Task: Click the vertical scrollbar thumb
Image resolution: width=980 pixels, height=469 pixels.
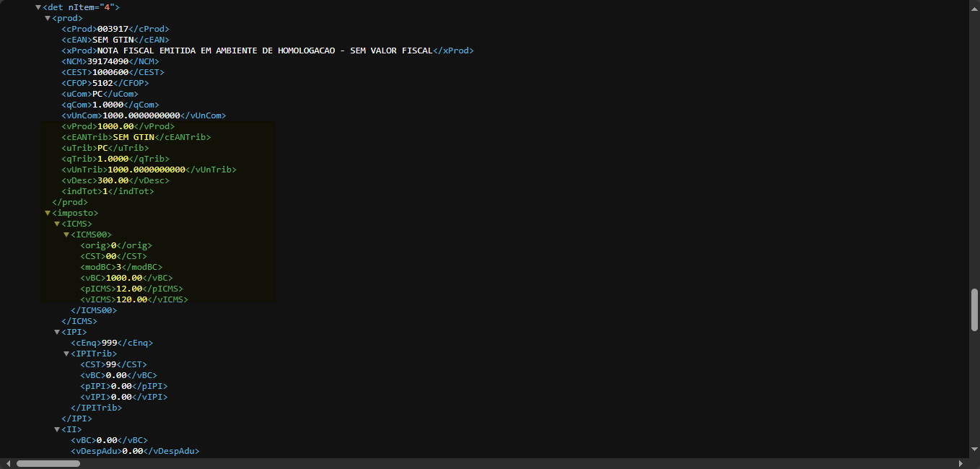Action: [x=974, y=309]
